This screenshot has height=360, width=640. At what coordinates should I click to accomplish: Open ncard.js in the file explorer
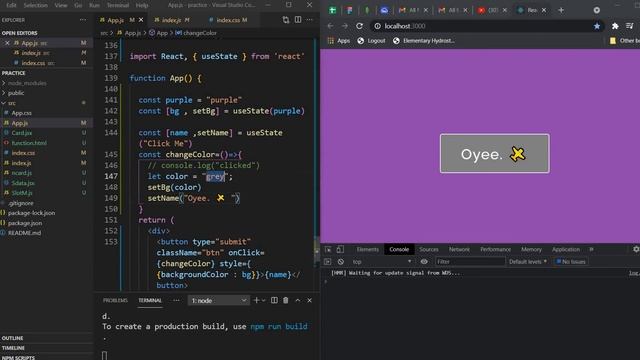(22, 173)
